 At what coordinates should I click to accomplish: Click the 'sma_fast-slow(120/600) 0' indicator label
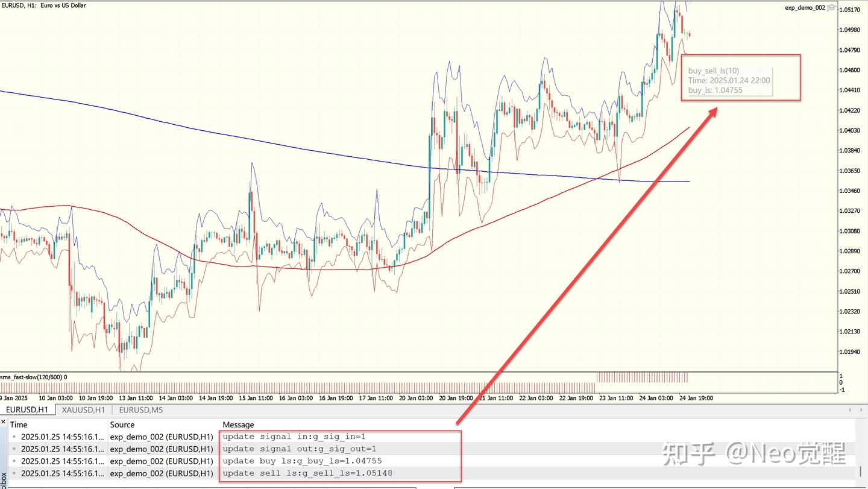34,377
